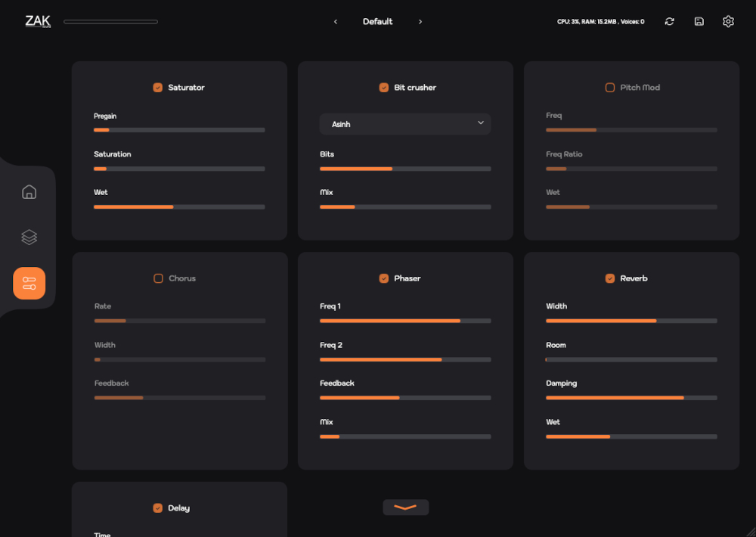Viewport: 756px width, 537px height.
Task: Go to next preset arrow
Action: (x=420, y=22)
